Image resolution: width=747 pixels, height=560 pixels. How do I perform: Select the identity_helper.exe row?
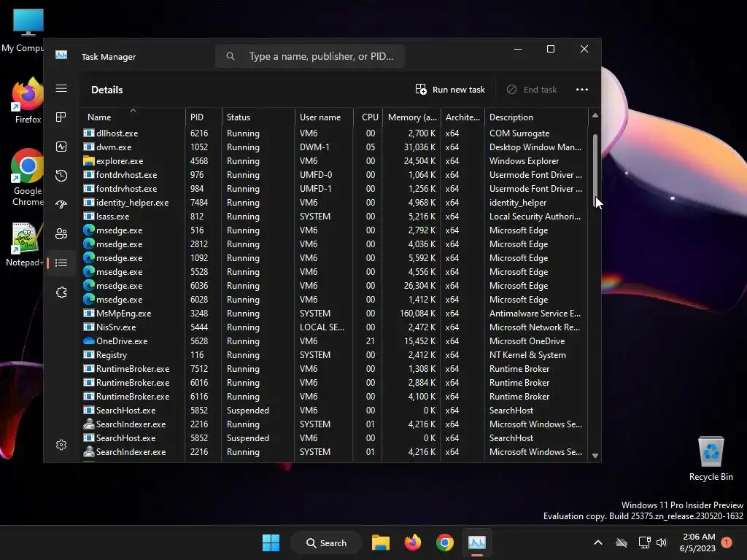tap(335, 203)
